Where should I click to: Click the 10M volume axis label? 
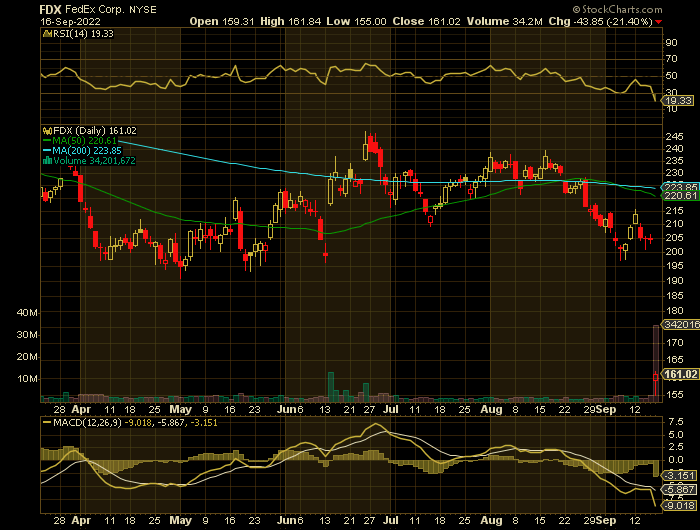pos(27,379)
